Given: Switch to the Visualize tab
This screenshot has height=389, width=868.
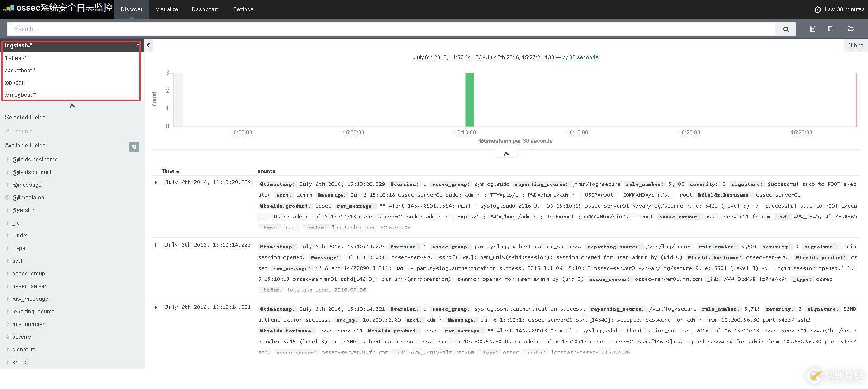Looking at the screenshot, I should tap(167, 9).
